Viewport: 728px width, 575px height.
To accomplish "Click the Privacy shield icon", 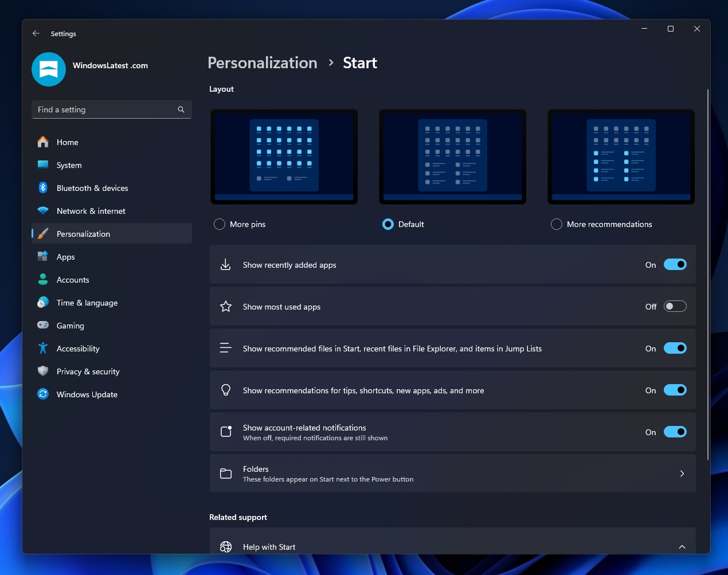I will (x=43, y=371).
